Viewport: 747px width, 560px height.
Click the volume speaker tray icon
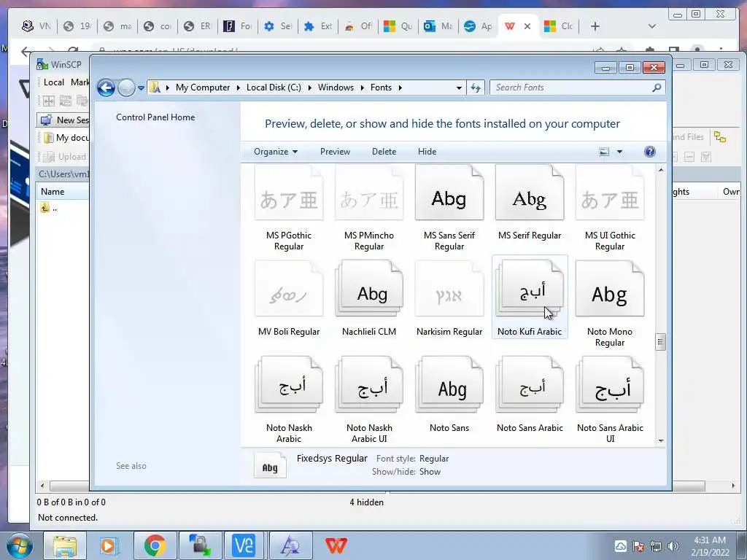(673, 546)
